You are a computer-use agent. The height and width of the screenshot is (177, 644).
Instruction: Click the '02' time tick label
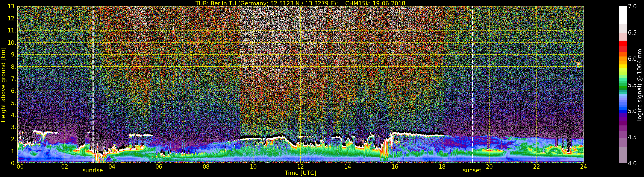tap(65, 166)
